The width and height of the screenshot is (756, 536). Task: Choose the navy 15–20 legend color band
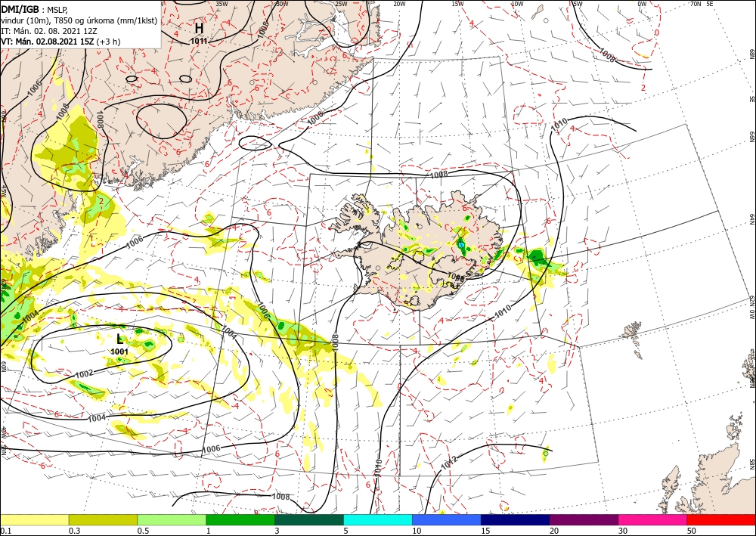coord(516,519)
